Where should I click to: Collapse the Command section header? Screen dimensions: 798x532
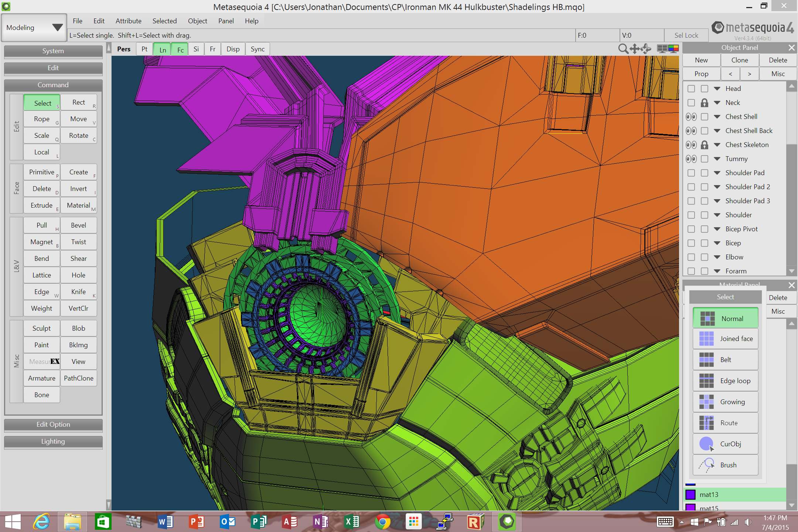(53, 85)
